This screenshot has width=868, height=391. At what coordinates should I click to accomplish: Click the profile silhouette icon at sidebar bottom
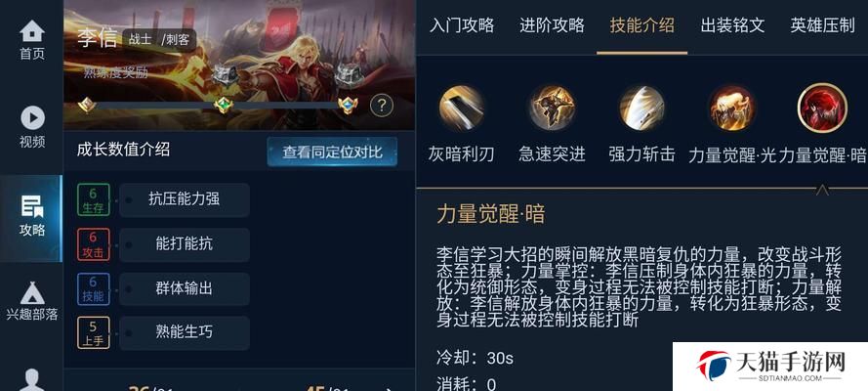[32, 380]
